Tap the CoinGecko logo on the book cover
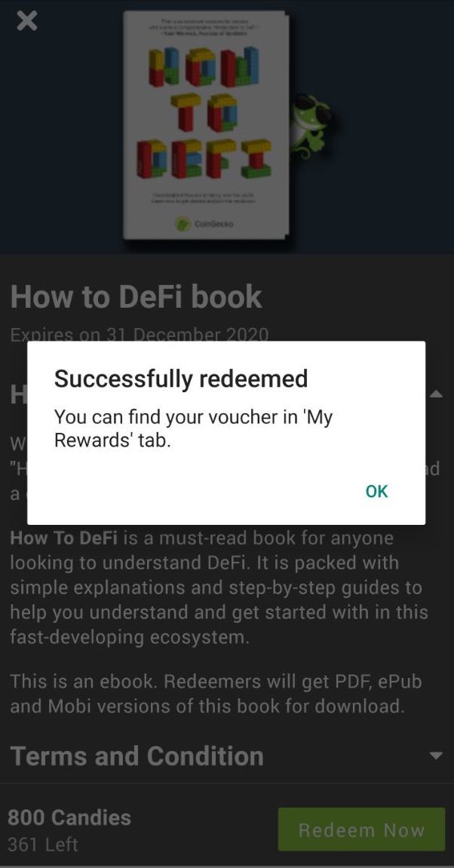This screenshot has height=868, width=454. tap(205, 224)
